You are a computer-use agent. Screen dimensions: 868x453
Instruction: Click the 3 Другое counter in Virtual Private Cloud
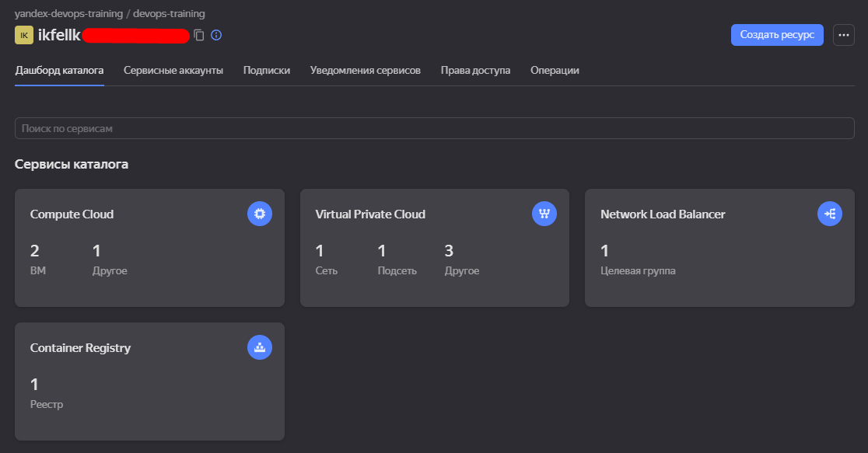[x=462, y=260]
